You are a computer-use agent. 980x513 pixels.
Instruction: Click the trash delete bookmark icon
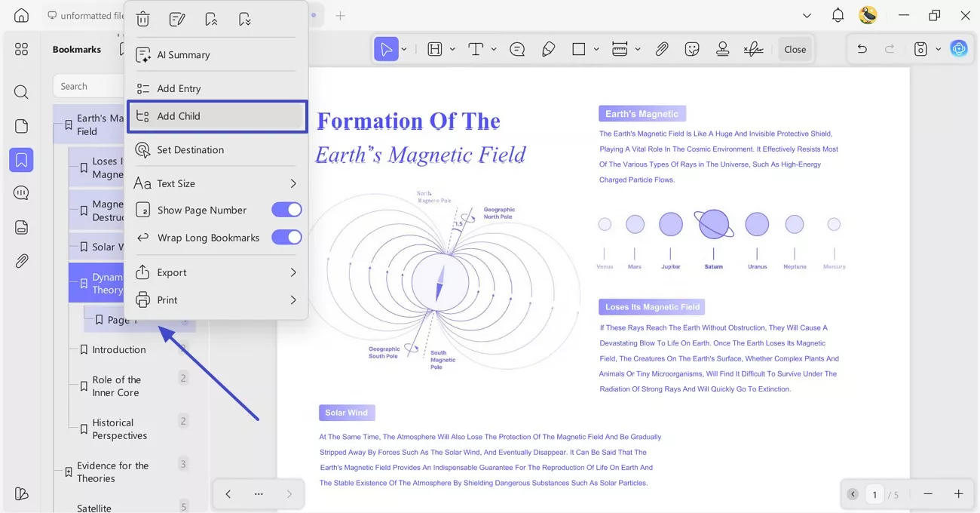[x=143, y=20]
